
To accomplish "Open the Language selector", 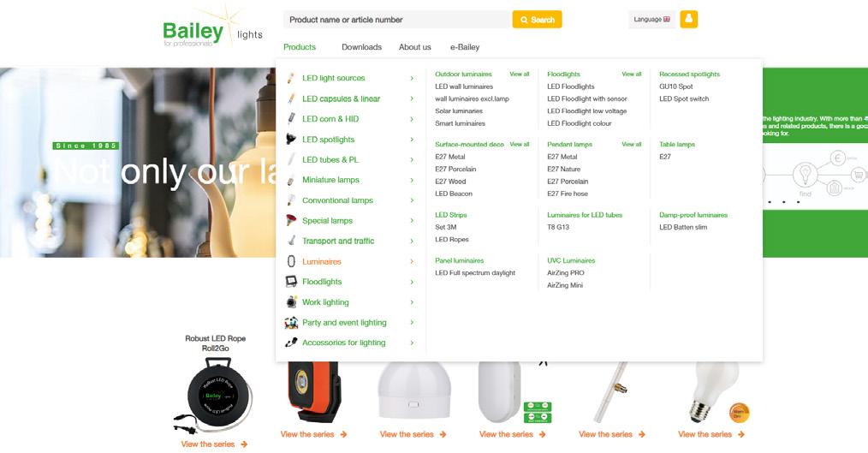I will click(651, 20).
